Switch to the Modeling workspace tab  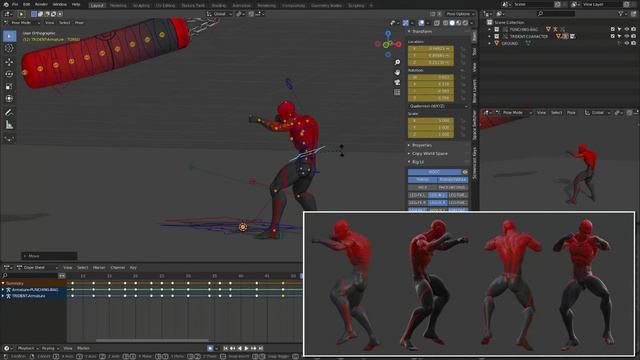pyautogui.click(x=118, y=5)
